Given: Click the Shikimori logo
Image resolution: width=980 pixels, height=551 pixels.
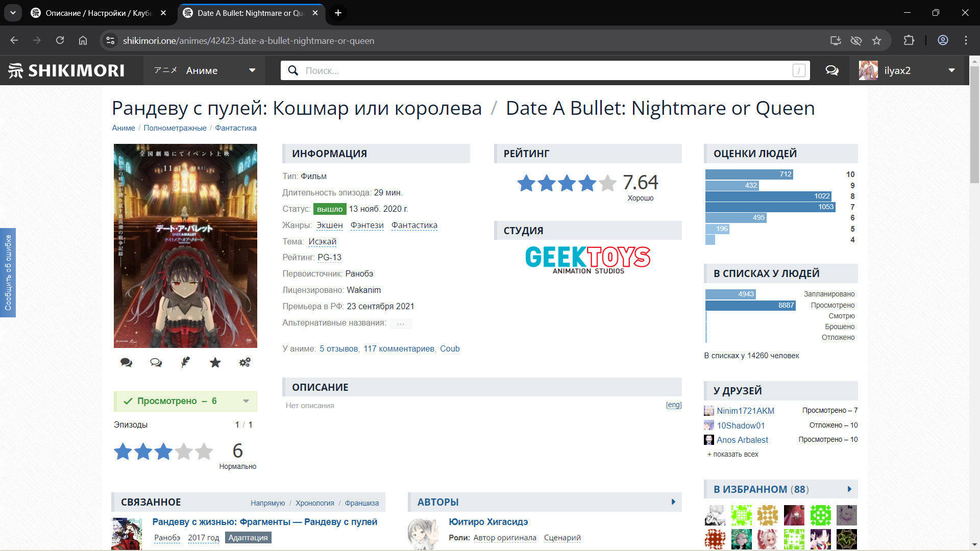Looking at the screenshot, I should (x=66, y=70).
